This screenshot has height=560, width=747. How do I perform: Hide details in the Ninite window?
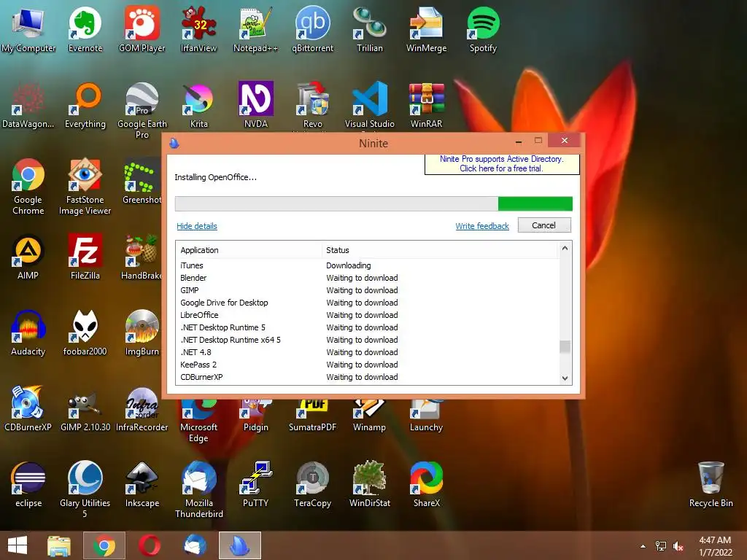197,226
